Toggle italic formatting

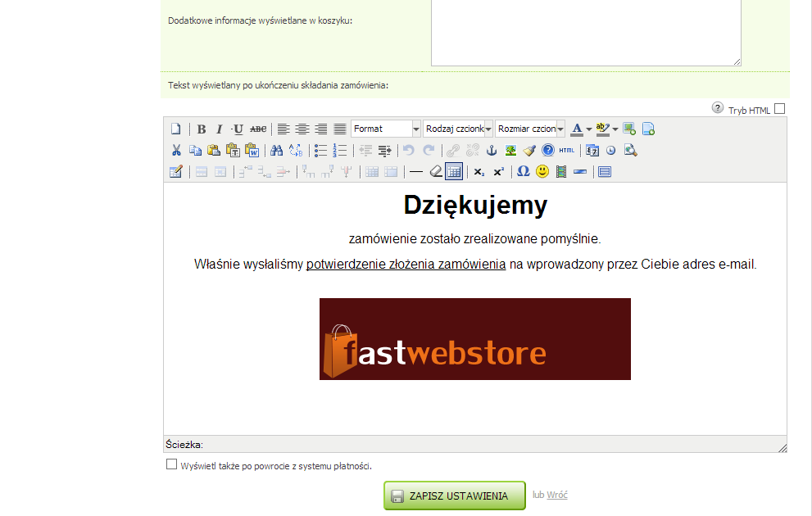(x=219, y=129)
